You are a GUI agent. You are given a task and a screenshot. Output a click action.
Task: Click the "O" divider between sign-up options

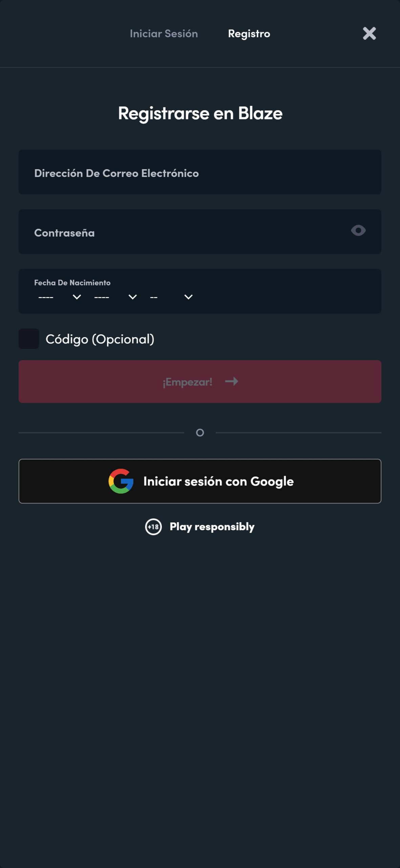click(200, 433)
